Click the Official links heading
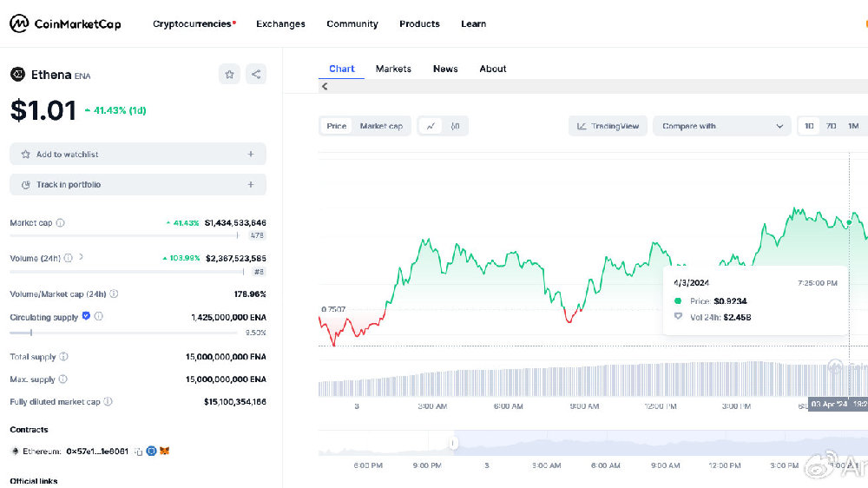 tap(34, 481)
